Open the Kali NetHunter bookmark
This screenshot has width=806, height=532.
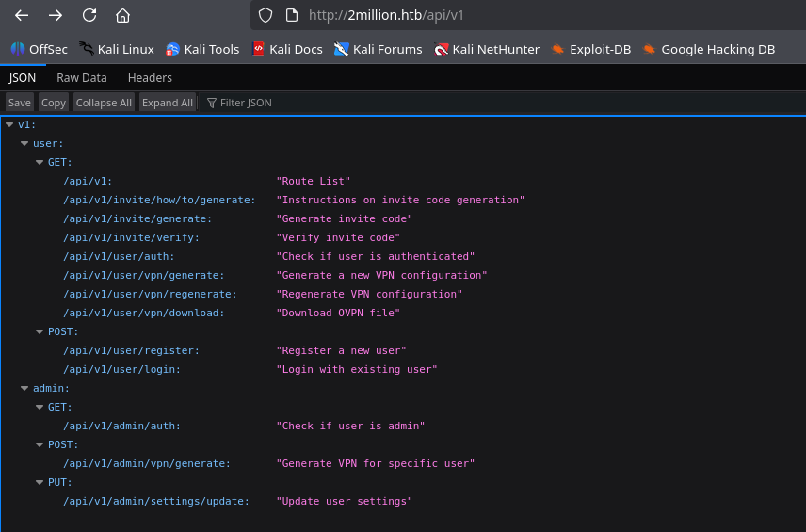(487, 49)
